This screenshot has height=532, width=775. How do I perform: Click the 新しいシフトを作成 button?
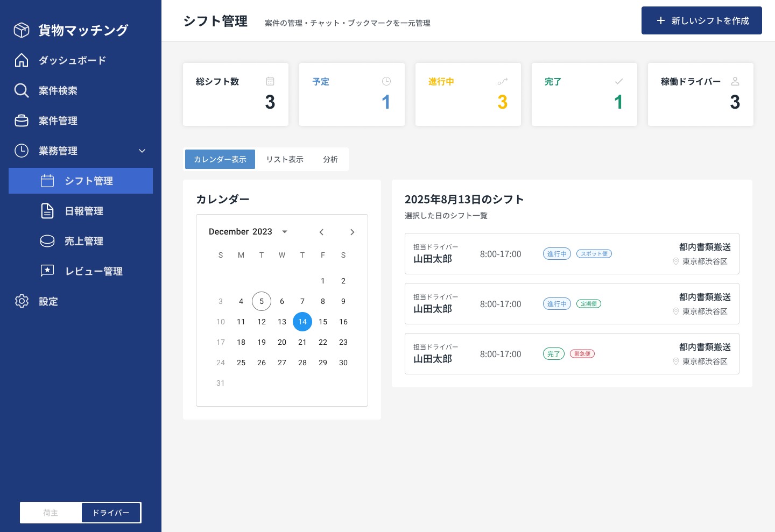[702, 20]
